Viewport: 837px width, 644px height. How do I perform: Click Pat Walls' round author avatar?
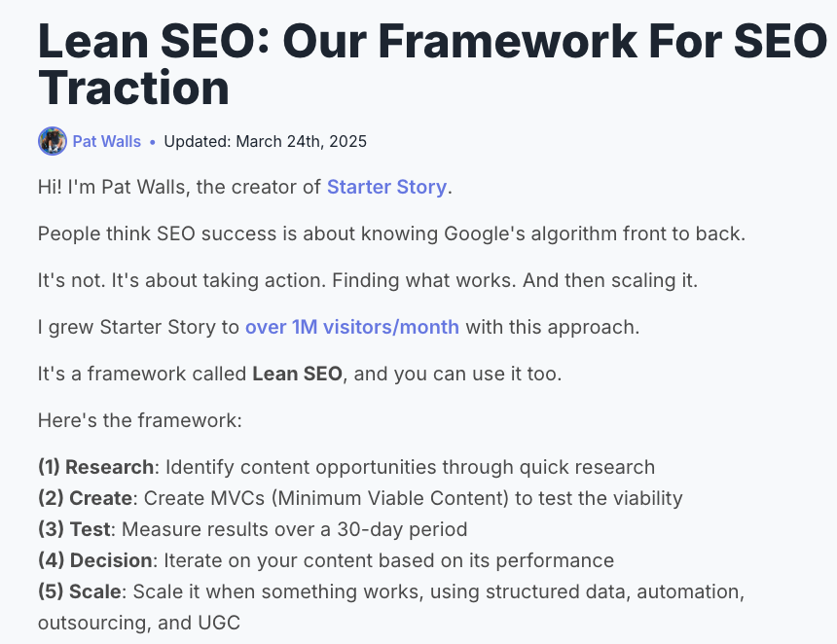(x=53, y=141)
